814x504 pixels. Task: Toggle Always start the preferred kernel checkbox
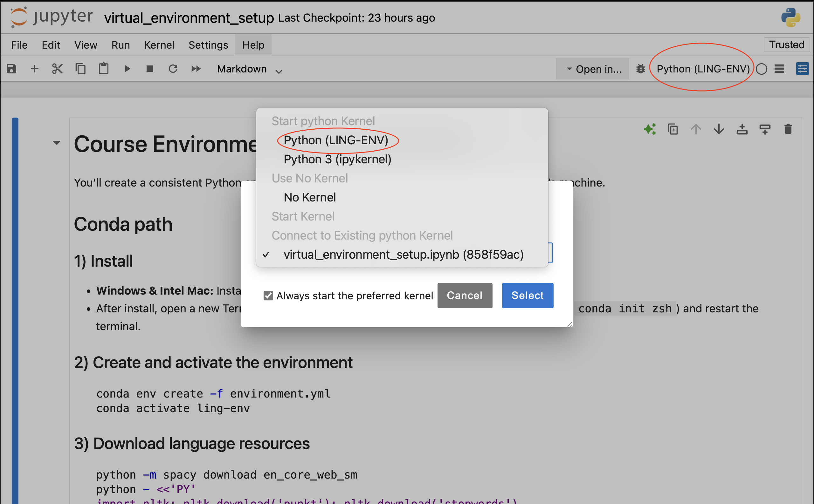pyautogui.click(x=268, y=296)
